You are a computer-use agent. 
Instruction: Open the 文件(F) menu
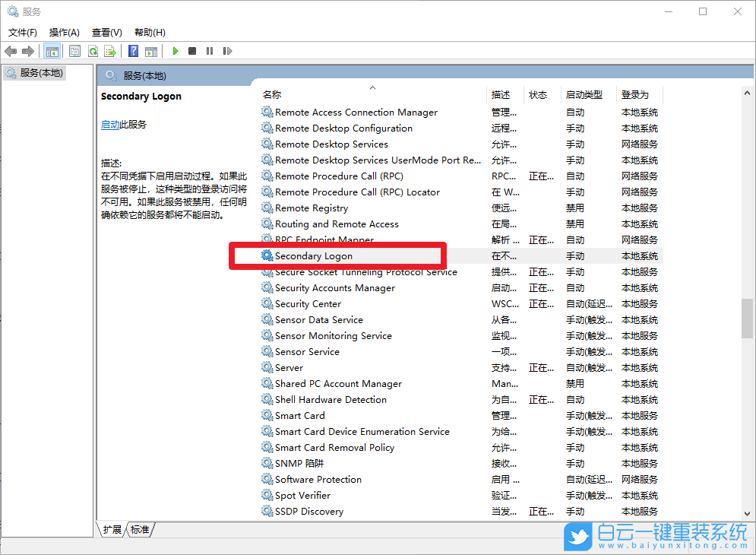tap(22, 32)
